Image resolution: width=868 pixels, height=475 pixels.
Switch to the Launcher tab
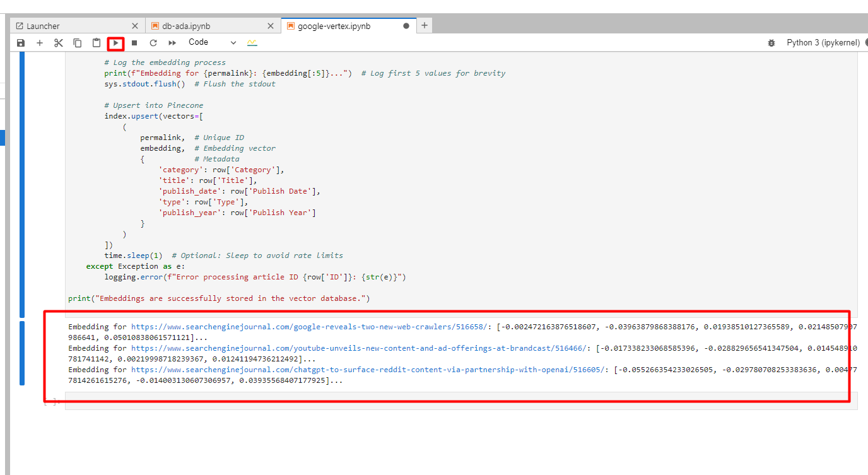[x=44, y=26]
